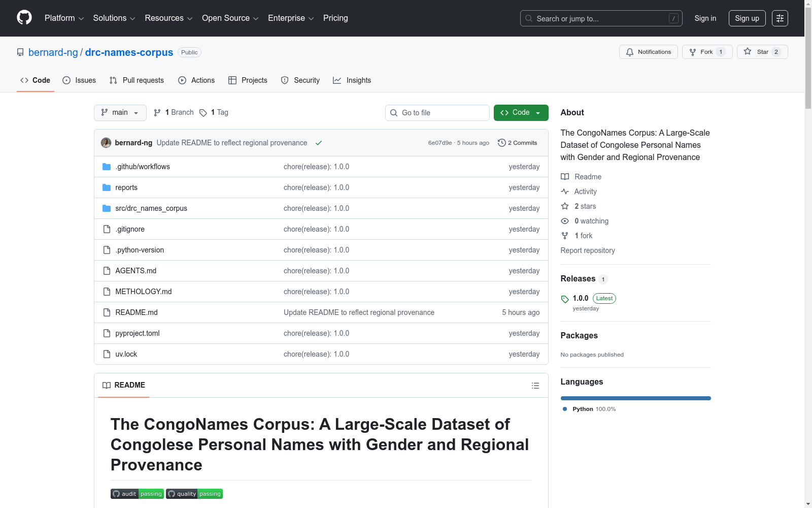Open the AGENTS.md file
Image resolution: width=812 pixels, height=508 pixels.
[136, 271]
